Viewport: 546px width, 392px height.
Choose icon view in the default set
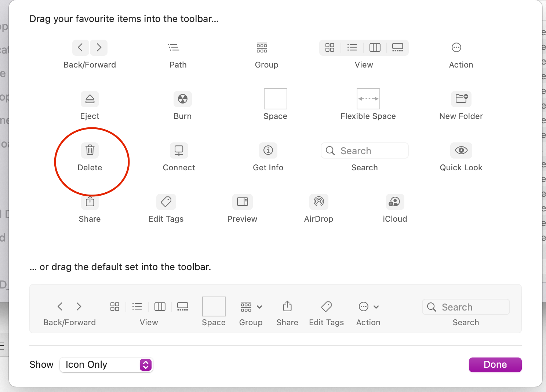115,306
